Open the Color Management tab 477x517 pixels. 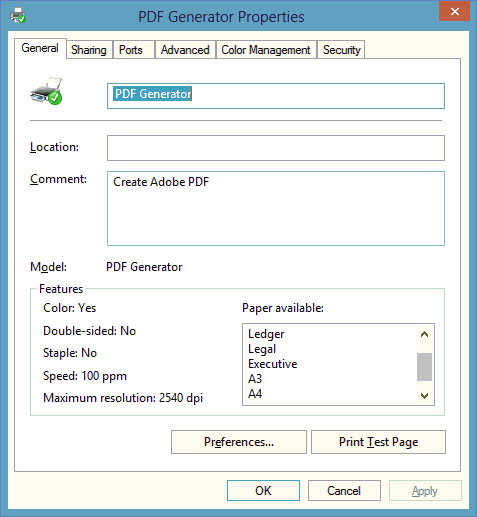pyautogui.click(x=266, y=50)
